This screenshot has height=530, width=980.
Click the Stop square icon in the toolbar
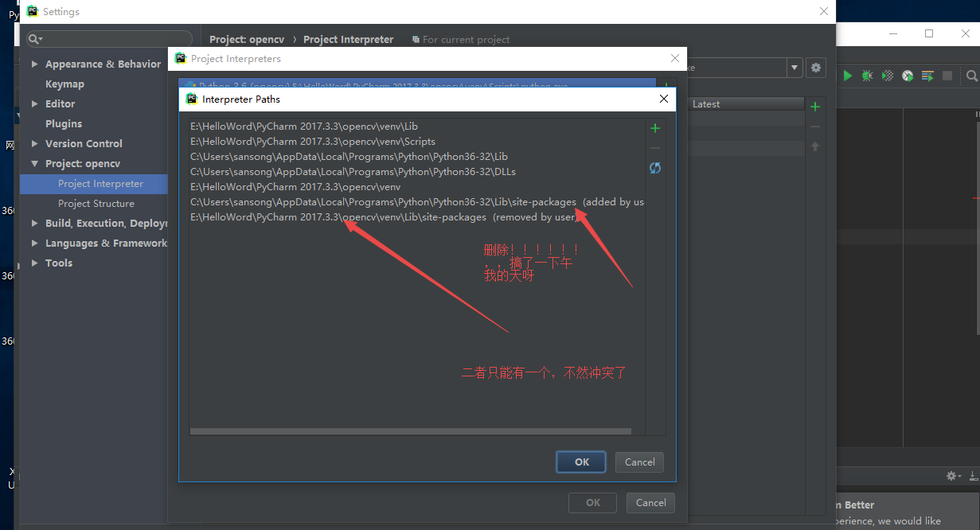click(x=947, y=76)
